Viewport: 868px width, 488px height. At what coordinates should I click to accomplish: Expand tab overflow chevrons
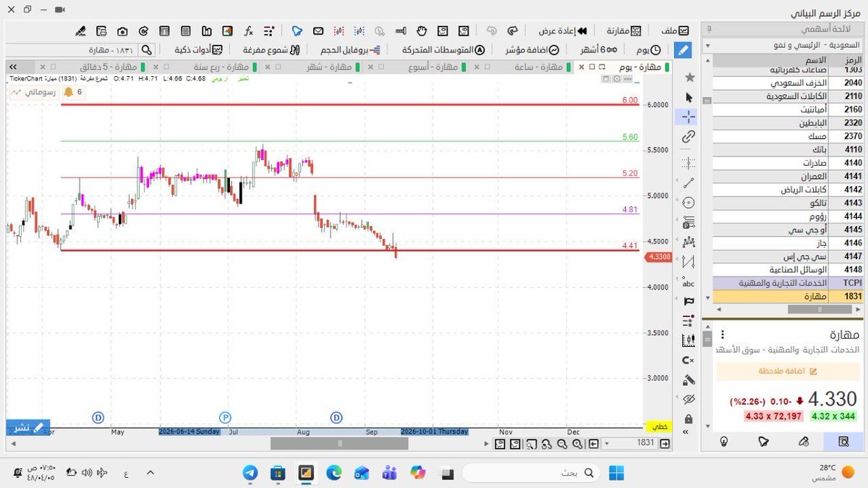click(13, 67)
